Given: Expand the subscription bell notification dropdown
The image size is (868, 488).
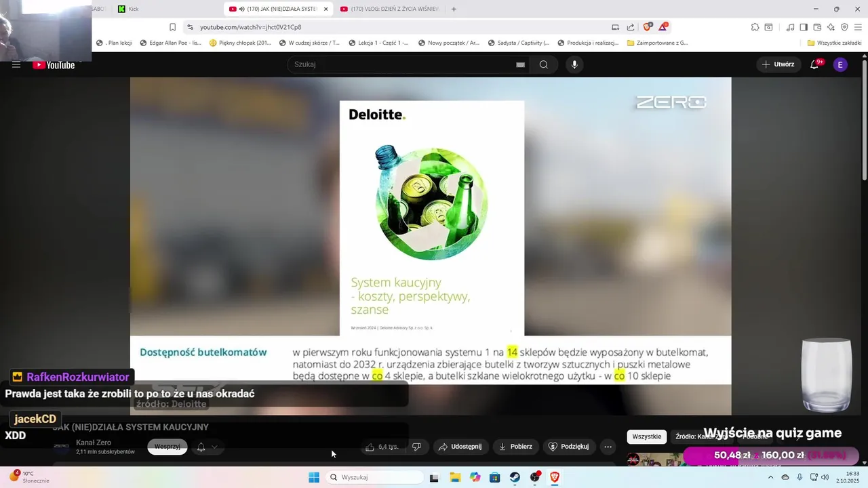Looking at the screenshot, I should [x=208, y=447].
